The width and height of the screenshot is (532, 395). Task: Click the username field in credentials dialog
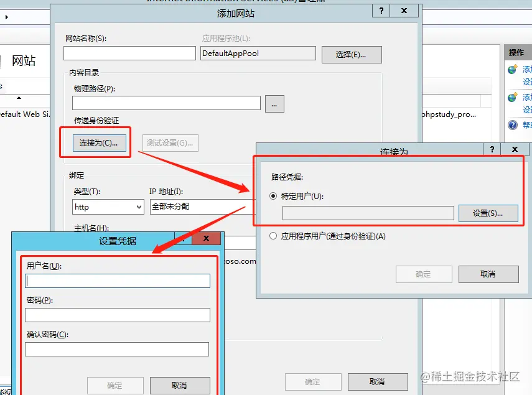[118, 281]
